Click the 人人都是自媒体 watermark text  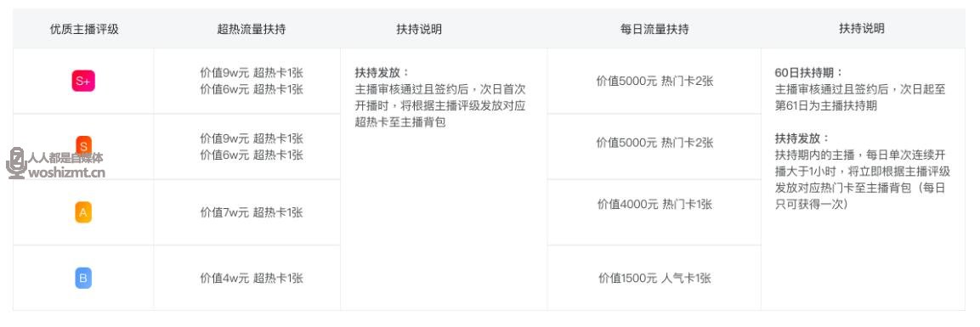[x=65, y=159]
